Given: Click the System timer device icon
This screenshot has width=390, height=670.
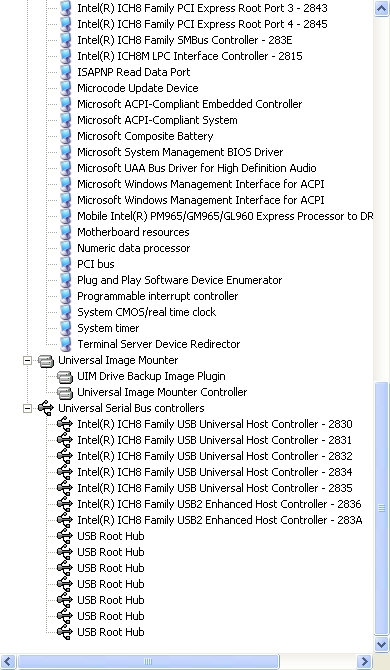Looking at the screenshot, I should (65, 328).
